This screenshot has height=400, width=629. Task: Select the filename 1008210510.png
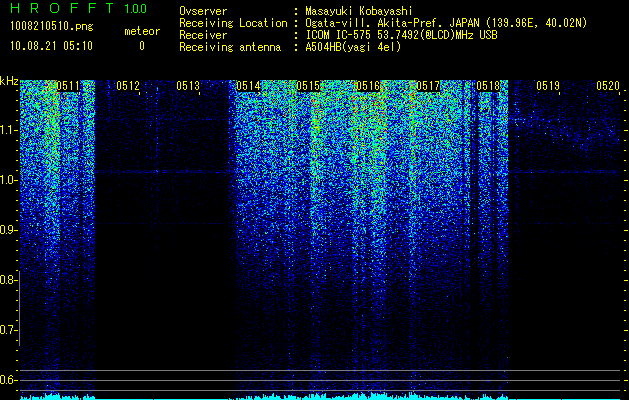point(52,27)
